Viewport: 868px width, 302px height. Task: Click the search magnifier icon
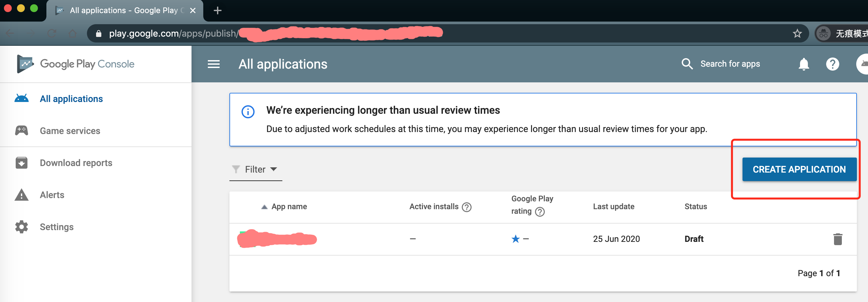[x=687, y=64]
